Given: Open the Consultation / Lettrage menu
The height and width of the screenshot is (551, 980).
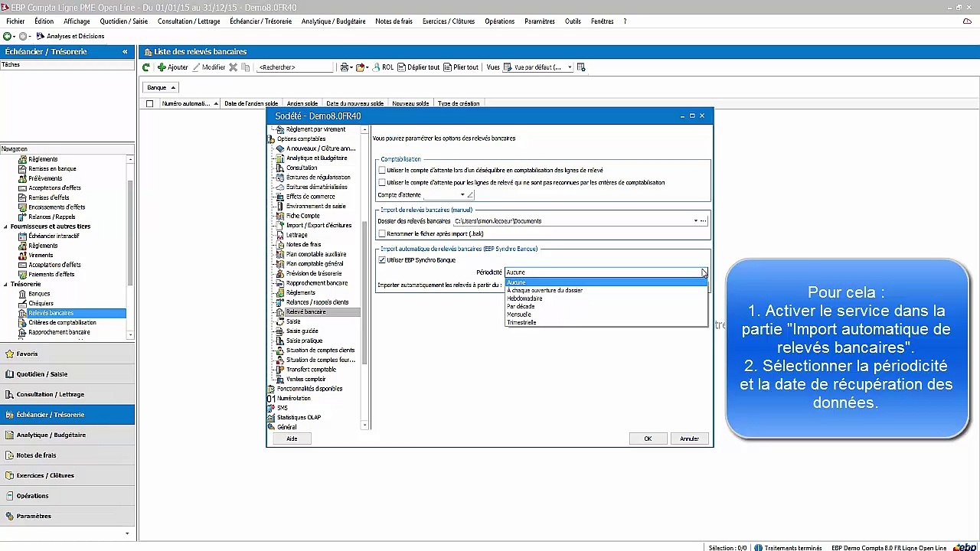Looking at the screenshot, I should 188,21.
